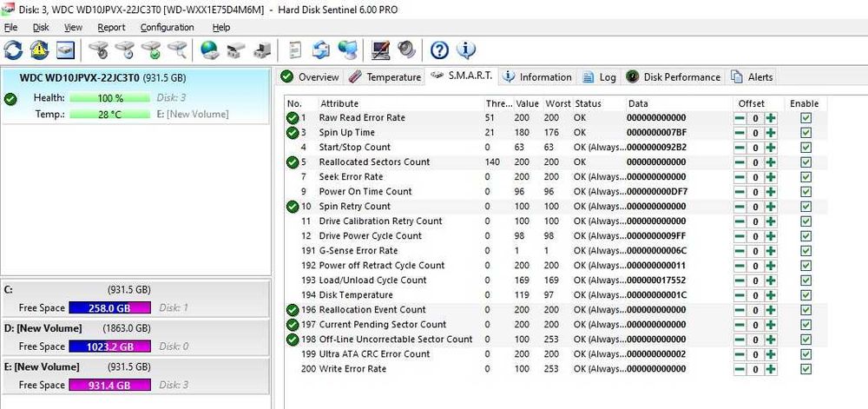Viewport: 868px width, 409px height.
Task: Click the refresh with warning triangle icon
Action: [x=39, y=50]
